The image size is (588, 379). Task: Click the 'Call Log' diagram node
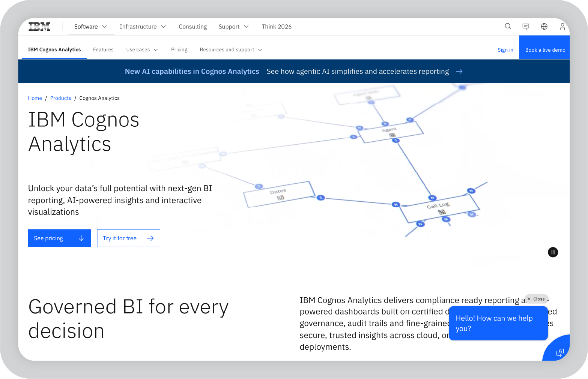439,208
